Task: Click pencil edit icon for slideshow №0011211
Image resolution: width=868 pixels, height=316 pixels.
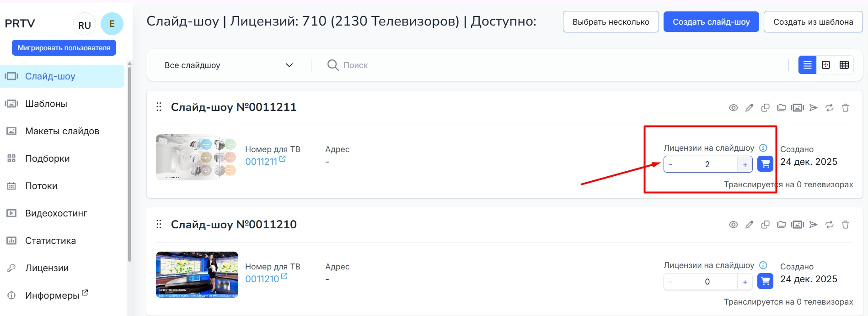Action: tap(749, 108)
